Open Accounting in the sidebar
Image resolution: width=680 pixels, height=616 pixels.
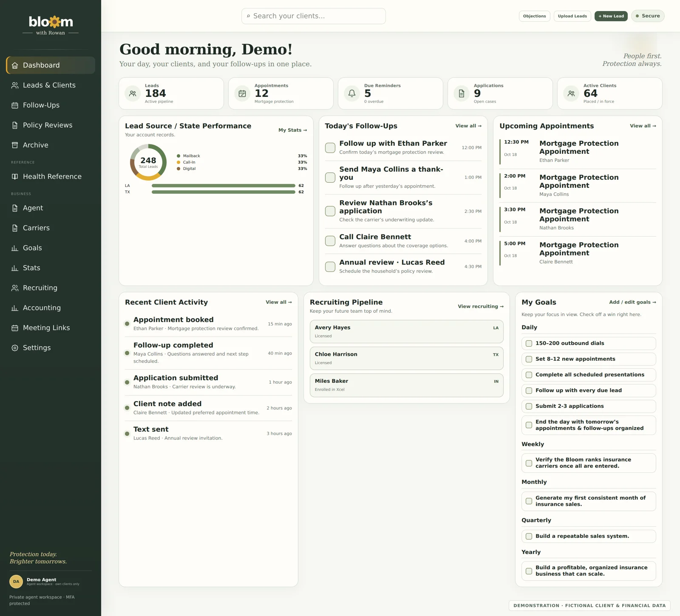click(x=51, y=308)
